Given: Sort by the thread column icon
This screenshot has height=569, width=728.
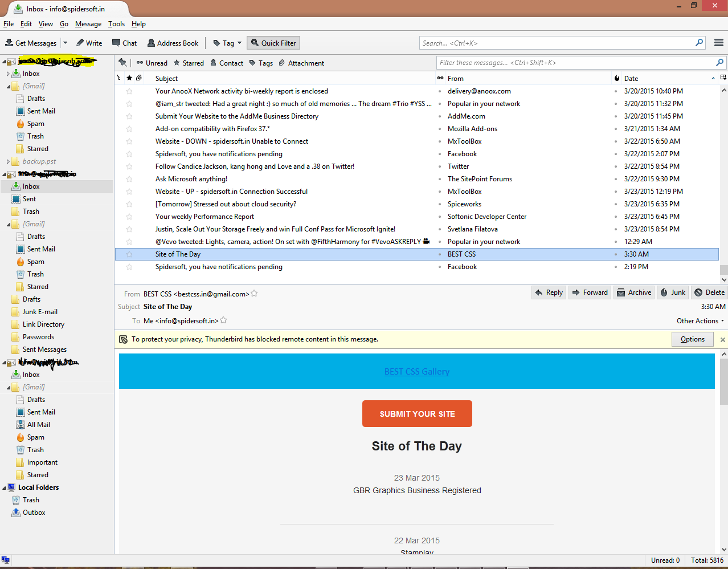Looking at the screenshot, I should pos(119,78).
